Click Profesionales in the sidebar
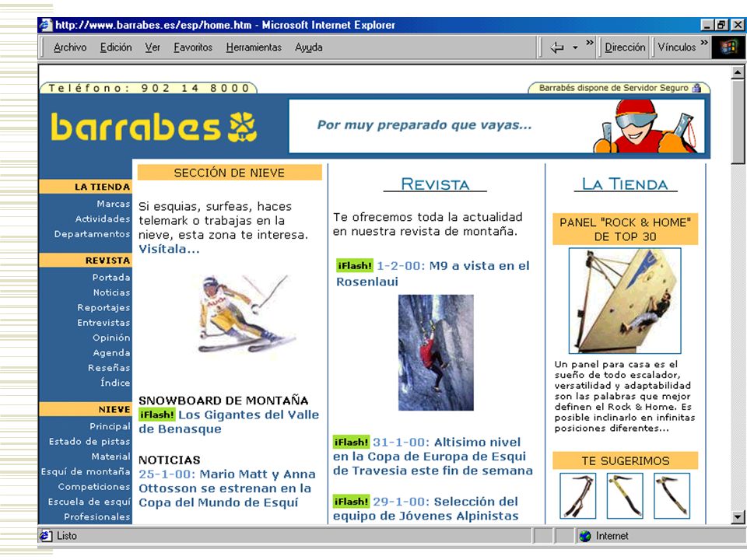The image size is (747, 560). pos(96,516)
